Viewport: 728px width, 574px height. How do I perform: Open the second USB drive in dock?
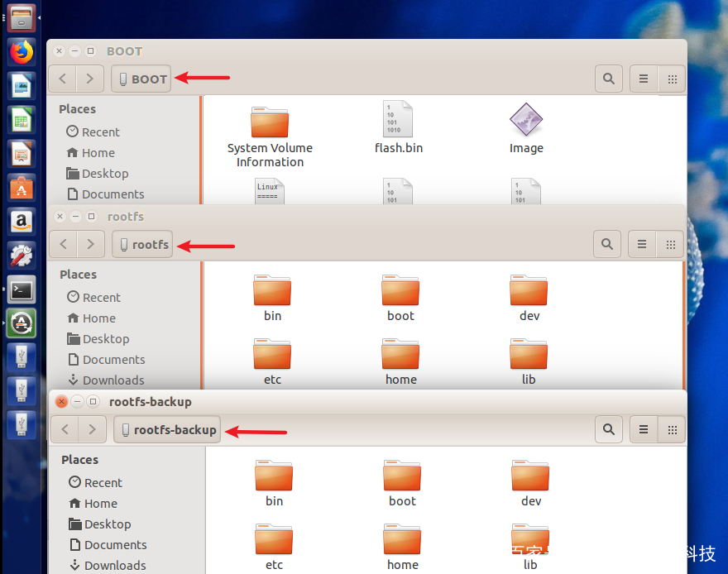coord(22,390)
